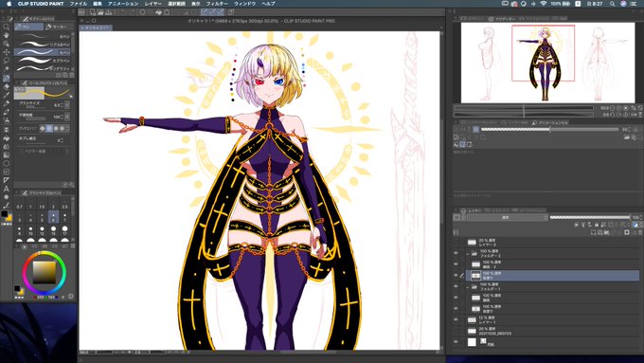Select the リアルGペン sub tool
Viewport: 644px width, 363px height.
tap(43, 45)
